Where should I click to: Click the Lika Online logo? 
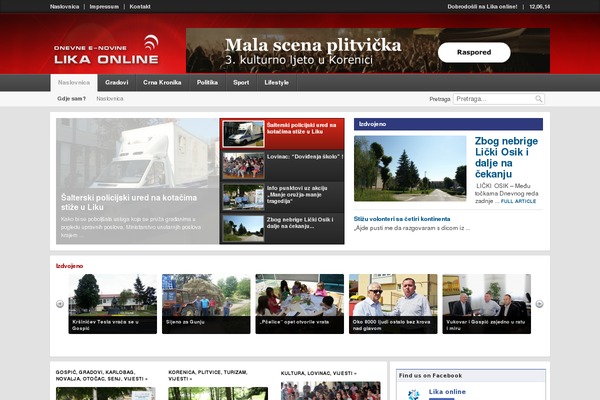click(106, 50)
